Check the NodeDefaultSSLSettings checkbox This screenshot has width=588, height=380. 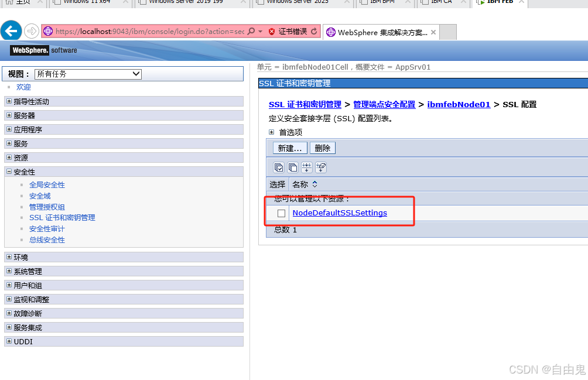(281, 213)
